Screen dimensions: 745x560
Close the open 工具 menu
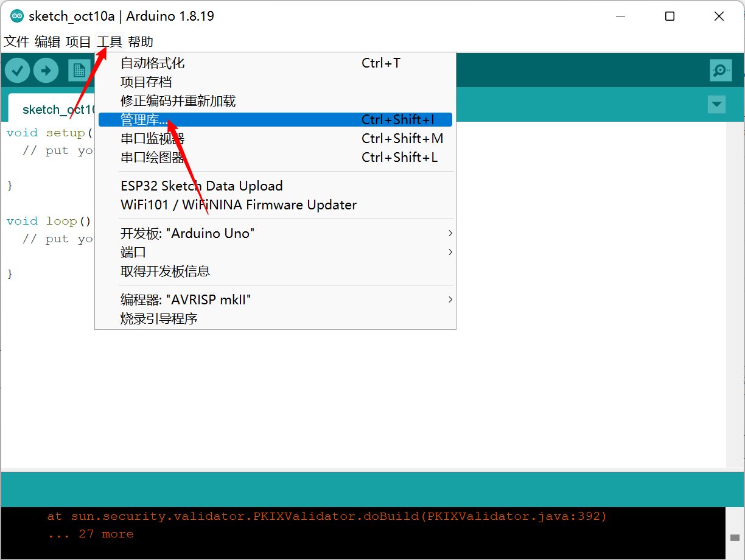point(110,41)
